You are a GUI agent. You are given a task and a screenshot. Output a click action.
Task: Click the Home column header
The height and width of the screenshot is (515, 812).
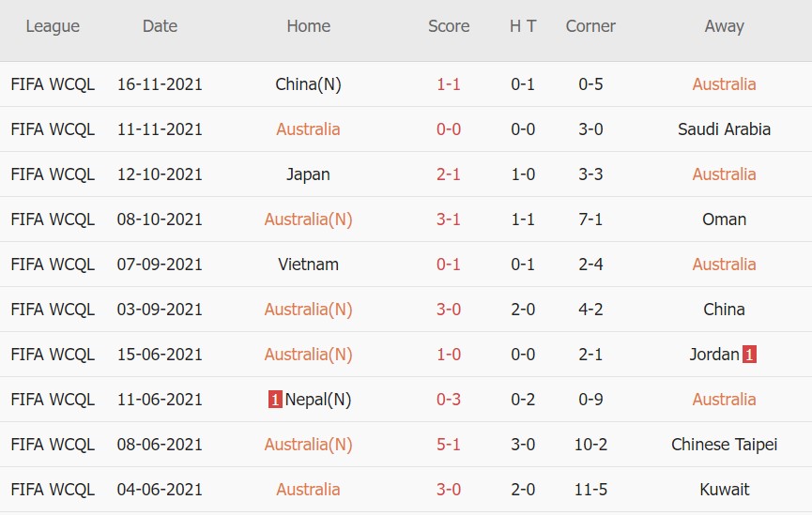[308, 26]
